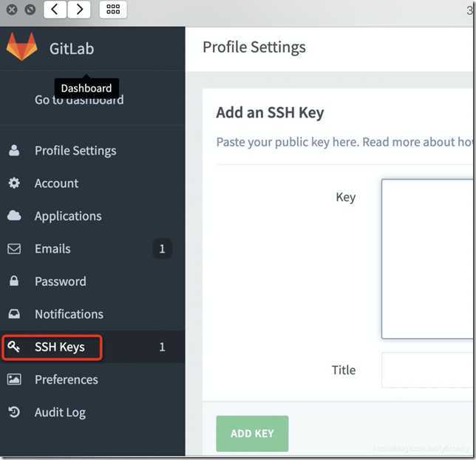This screenshot has width=476, height=460.
Task: Select Applications in the sidebar
Action: coord(68,216)
